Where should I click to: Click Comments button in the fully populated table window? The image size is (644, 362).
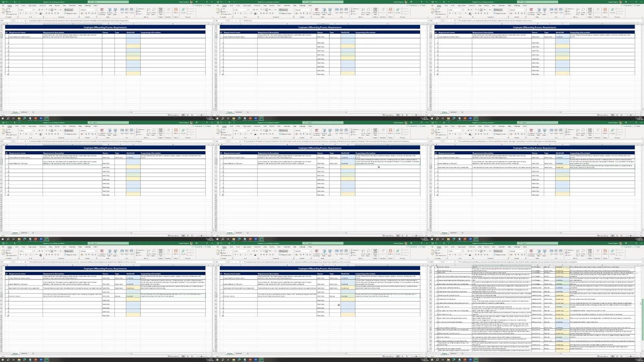pyautogui.click(x=627, y=247)
